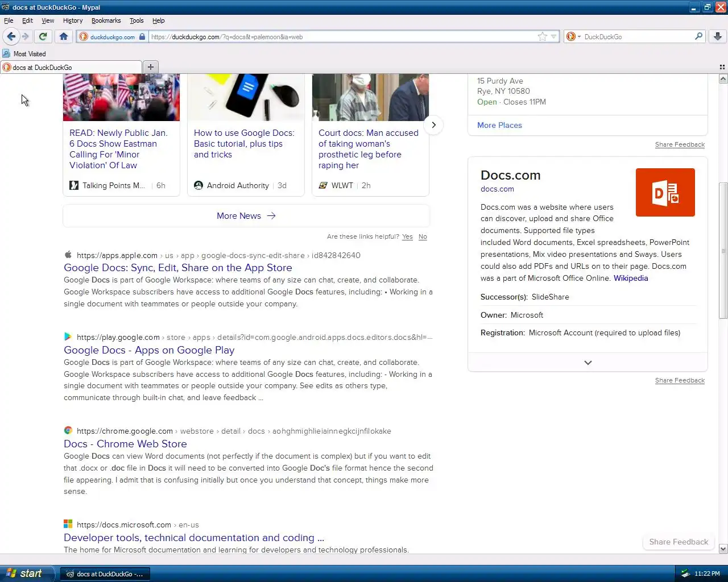Open the History menu
This screenshot has width=728, height=582.
coord(73,20)
